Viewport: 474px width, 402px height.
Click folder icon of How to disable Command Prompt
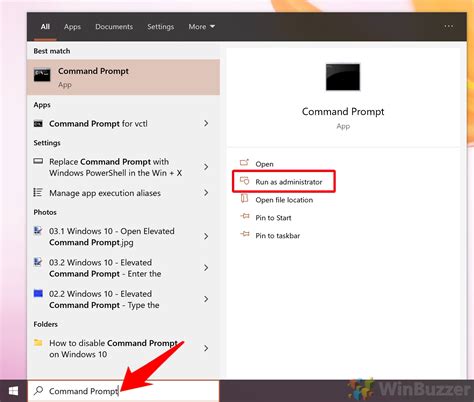[38, 342]
